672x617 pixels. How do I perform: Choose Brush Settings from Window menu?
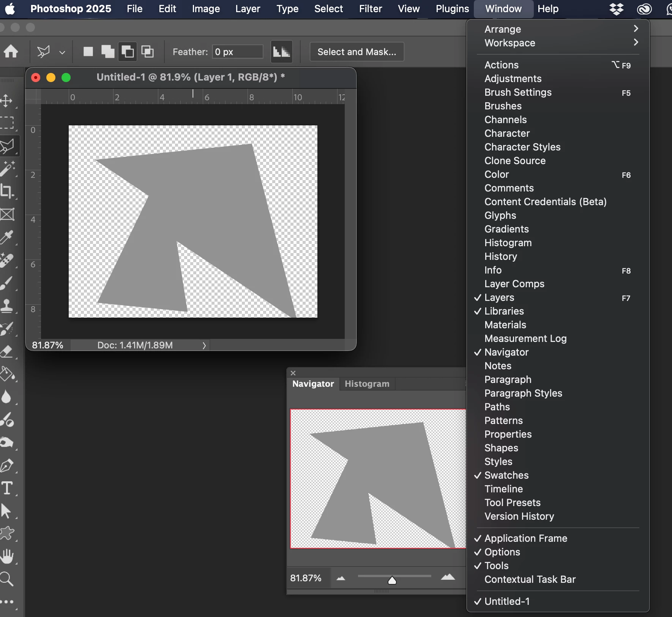coord(558,92)
